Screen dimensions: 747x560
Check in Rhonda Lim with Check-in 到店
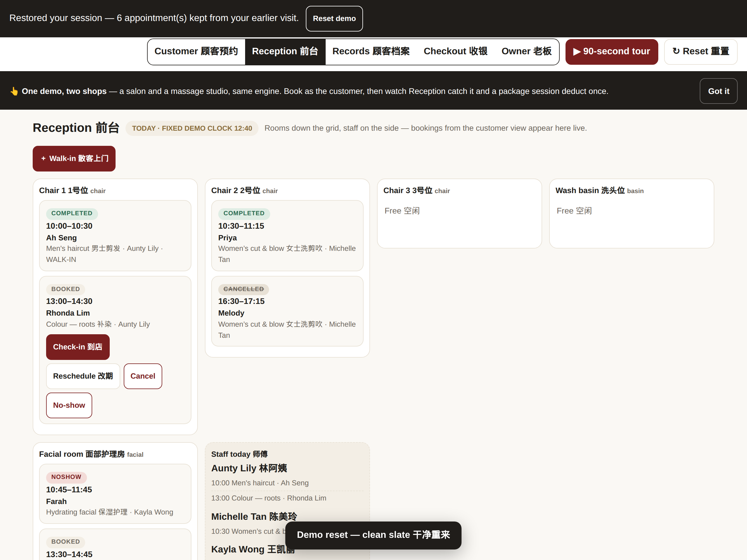click(78, 347)
